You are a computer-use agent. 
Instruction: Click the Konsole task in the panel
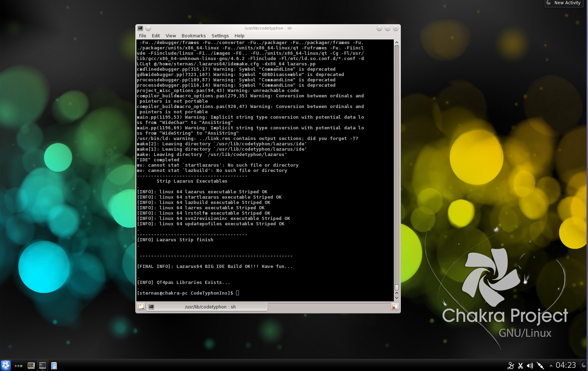(43, 365)
